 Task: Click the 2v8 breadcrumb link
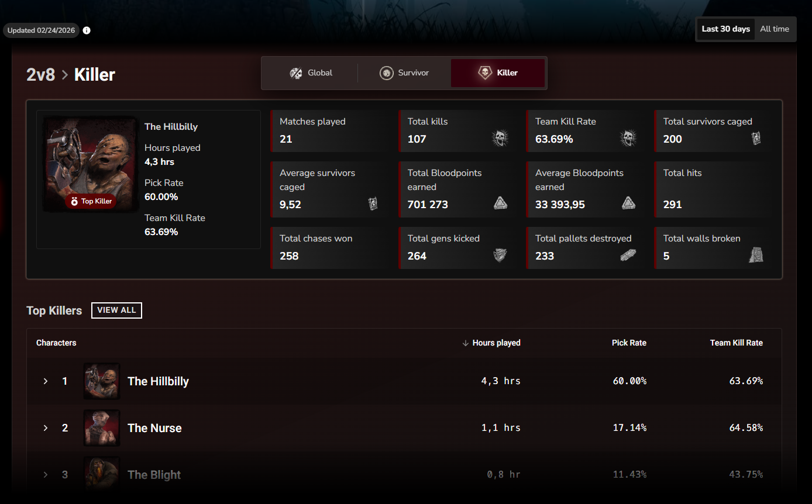(40, 75)
